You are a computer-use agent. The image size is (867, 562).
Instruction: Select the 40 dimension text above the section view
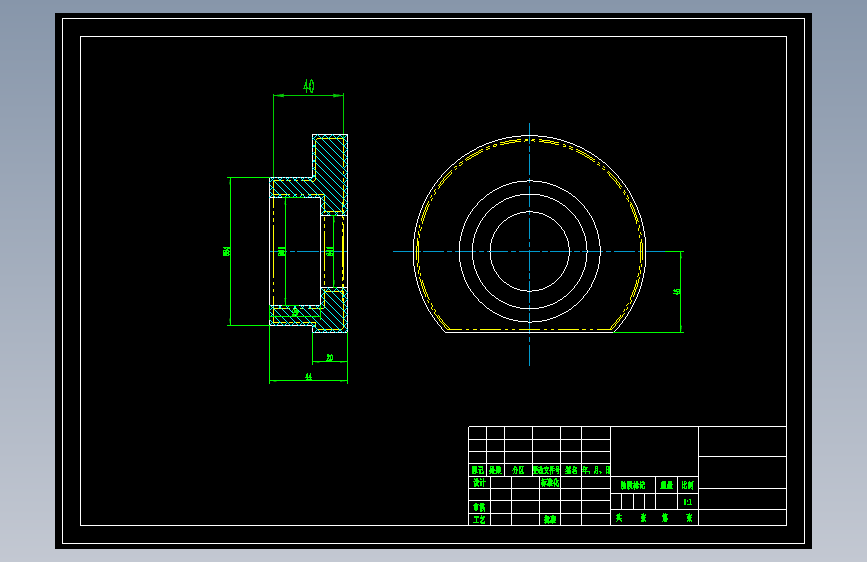309,86
